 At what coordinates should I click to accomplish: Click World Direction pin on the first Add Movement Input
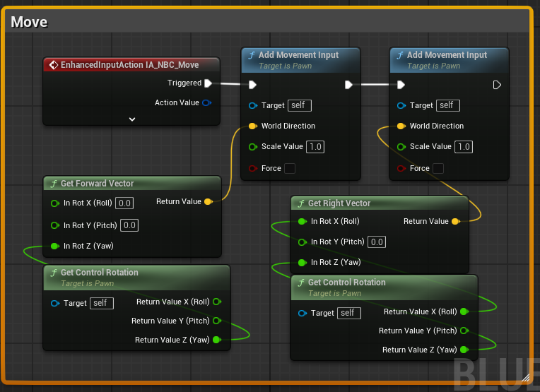253,126
